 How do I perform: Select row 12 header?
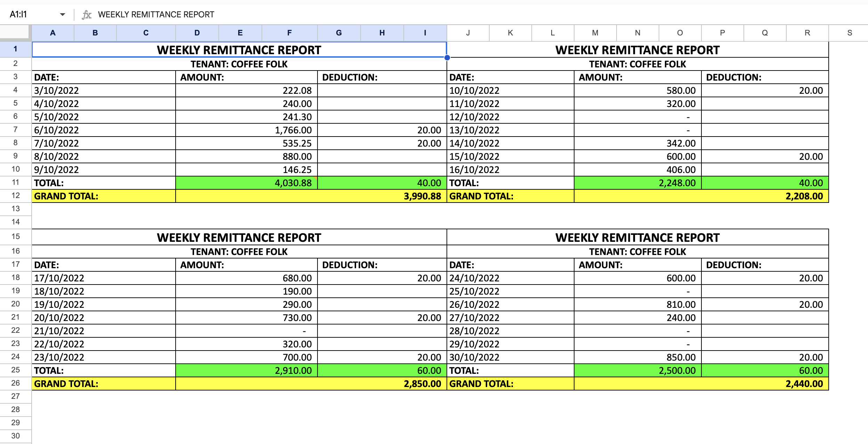click(16, 196)
